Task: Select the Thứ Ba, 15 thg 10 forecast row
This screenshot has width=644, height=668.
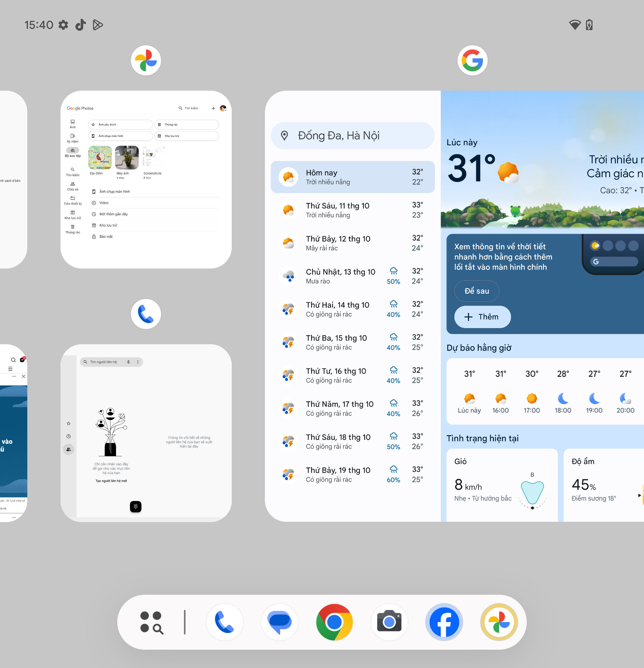Action: [x=352, y=342]
